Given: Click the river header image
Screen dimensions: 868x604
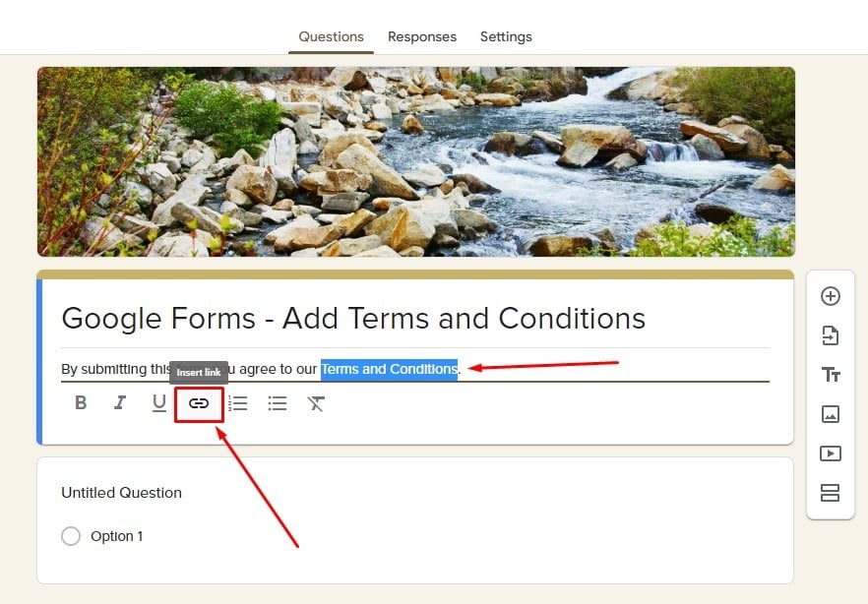Looking at the screenshot, I should pyautogui.click(x=416, y=161).
